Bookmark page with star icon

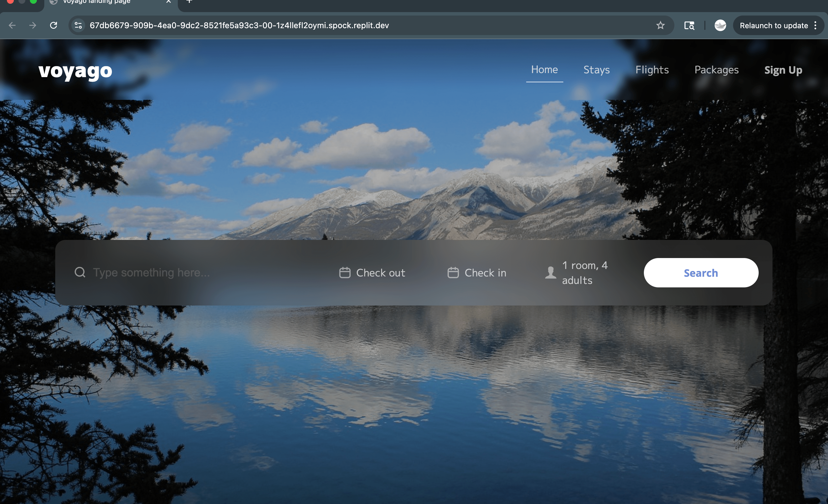pos(660,26)
